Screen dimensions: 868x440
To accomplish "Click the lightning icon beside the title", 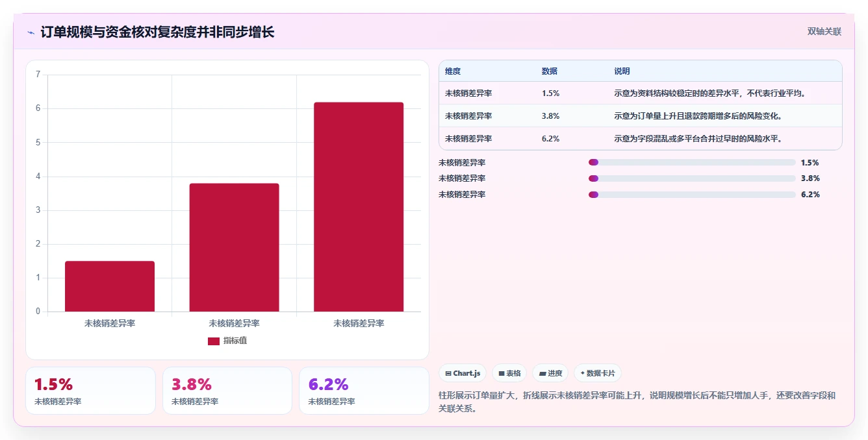I will pos(31,32).
